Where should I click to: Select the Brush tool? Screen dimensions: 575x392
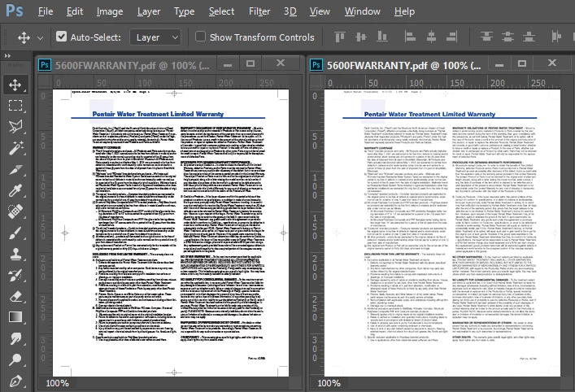click(x=15, y=233)
